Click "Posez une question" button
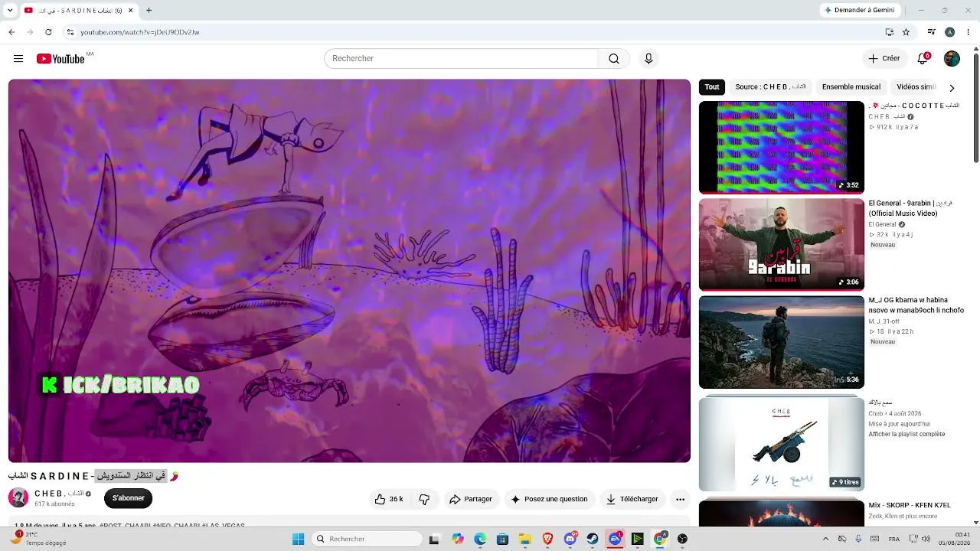980x551 pixels. (x=549, y=499)
